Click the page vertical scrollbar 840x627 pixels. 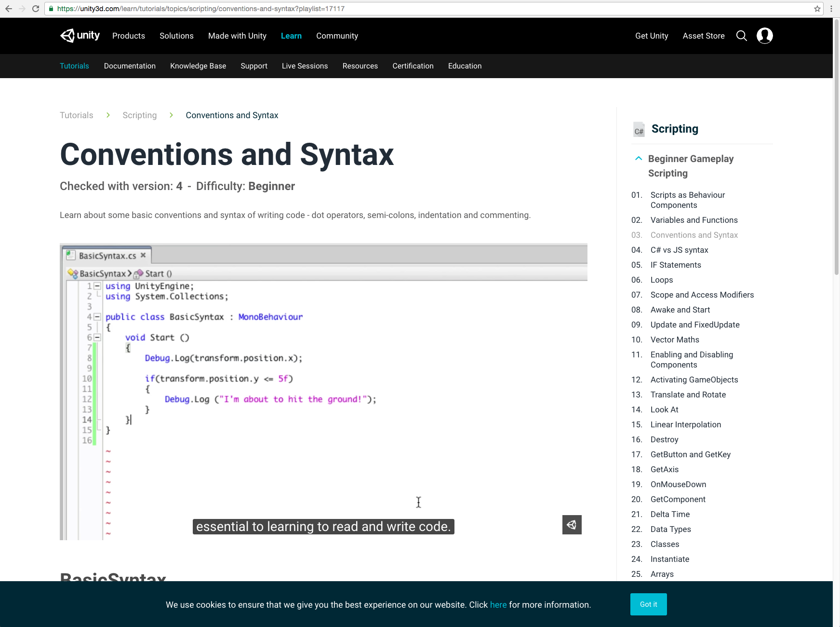pyautogui.click(x=837, y=147)
